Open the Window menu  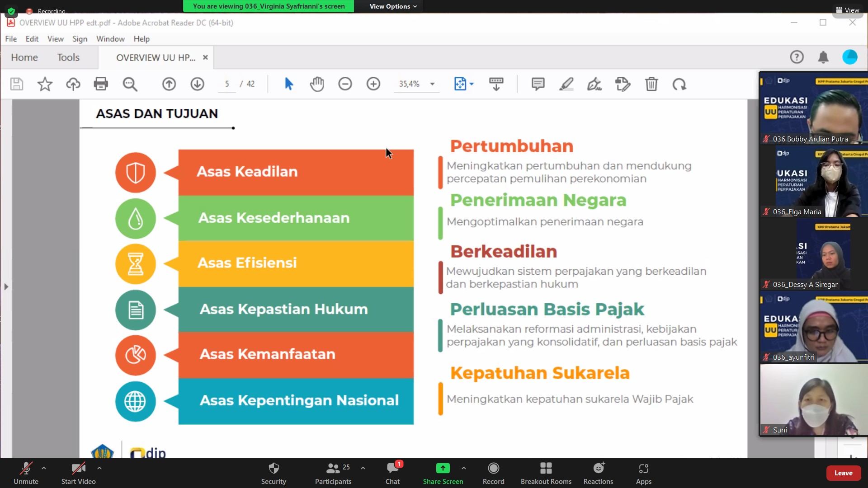(110, 39)
